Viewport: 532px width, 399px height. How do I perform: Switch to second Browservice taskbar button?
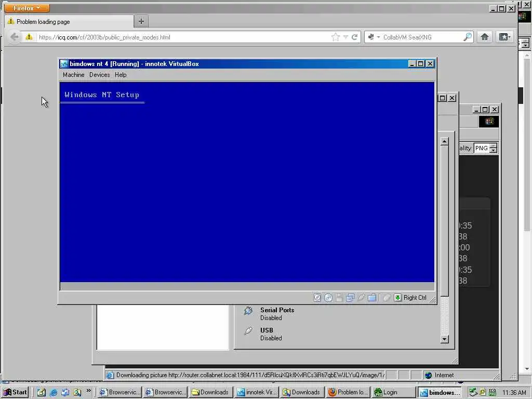(x=165, y=392)
